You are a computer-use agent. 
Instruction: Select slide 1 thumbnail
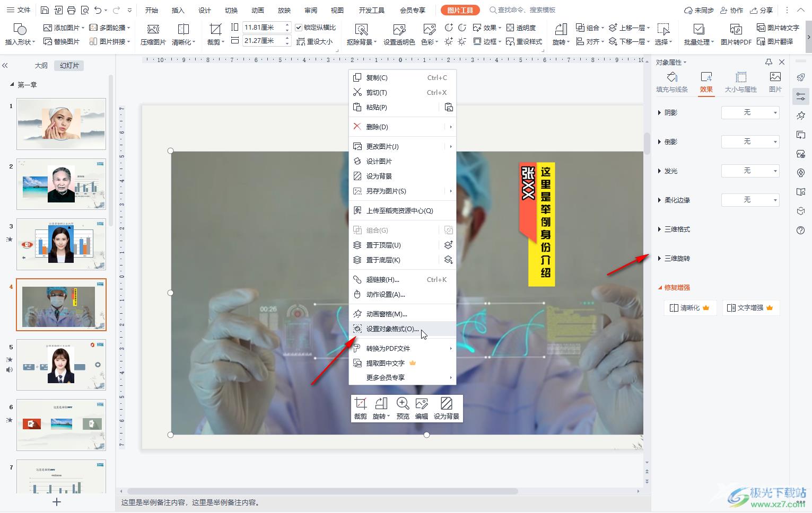point(61,124)
